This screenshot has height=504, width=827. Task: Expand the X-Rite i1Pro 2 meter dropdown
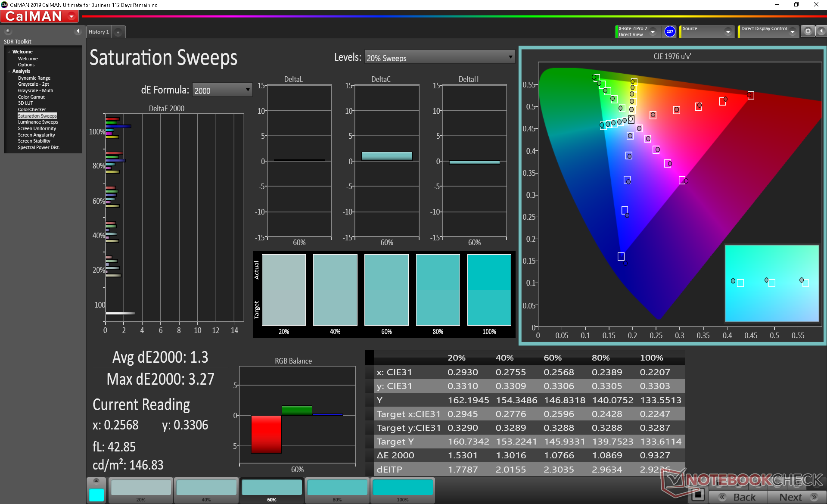coord(653,32)
